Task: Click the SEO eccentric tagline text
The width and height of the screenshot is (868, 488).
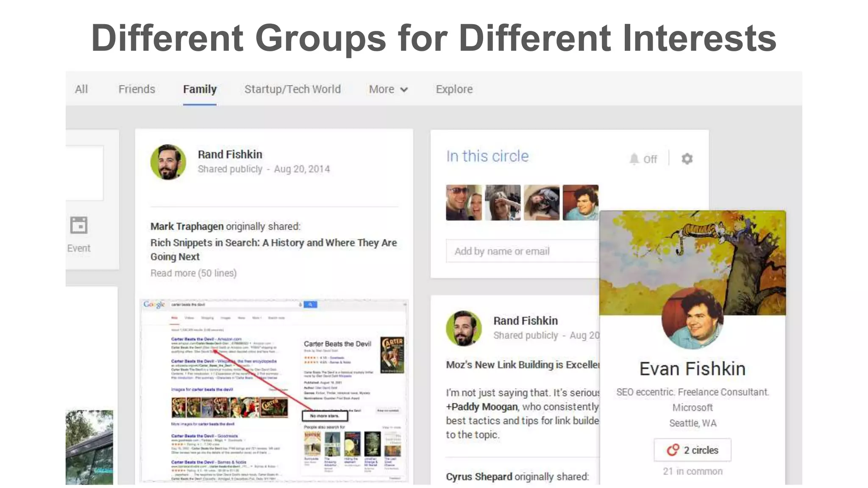Action: pyautogui.click(x=693, y=392)
